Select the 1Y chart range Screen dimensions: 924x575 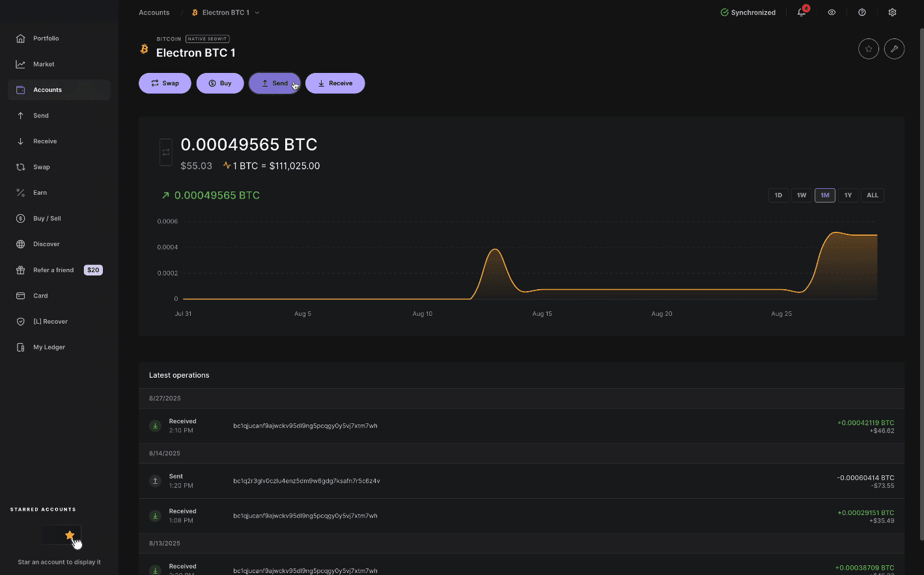(x=848, y=195)
